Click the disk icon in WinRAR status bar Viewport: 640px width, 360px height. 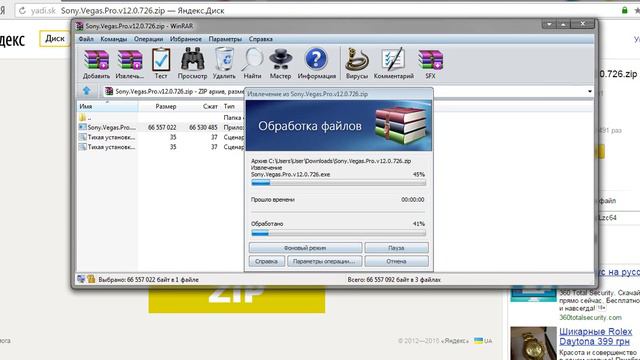(81, 279)
